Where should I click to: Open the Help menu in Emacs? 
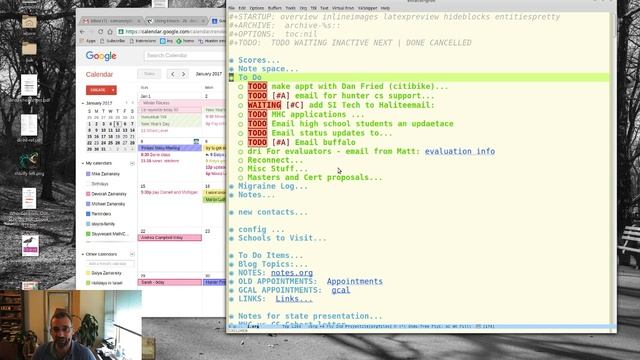pos(385,8)
